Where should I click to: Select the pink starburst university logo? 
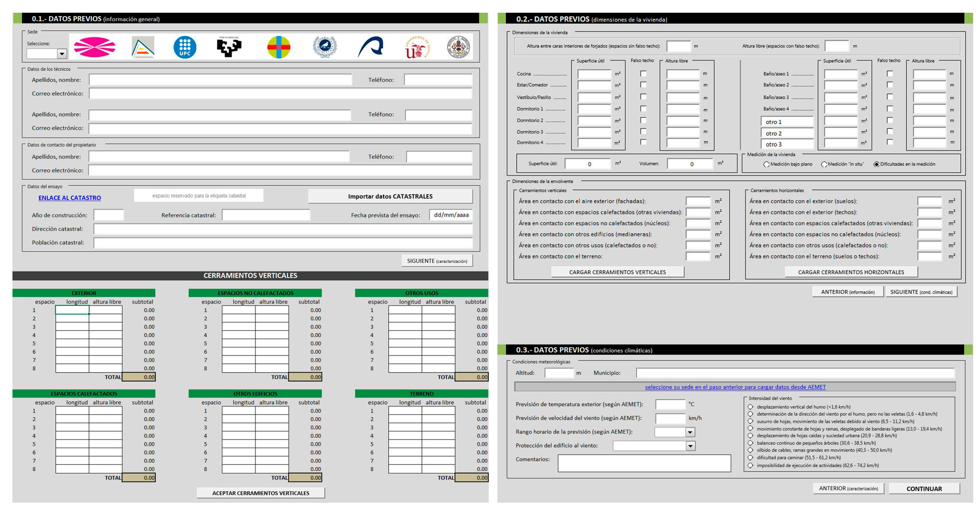pos(94,47)
